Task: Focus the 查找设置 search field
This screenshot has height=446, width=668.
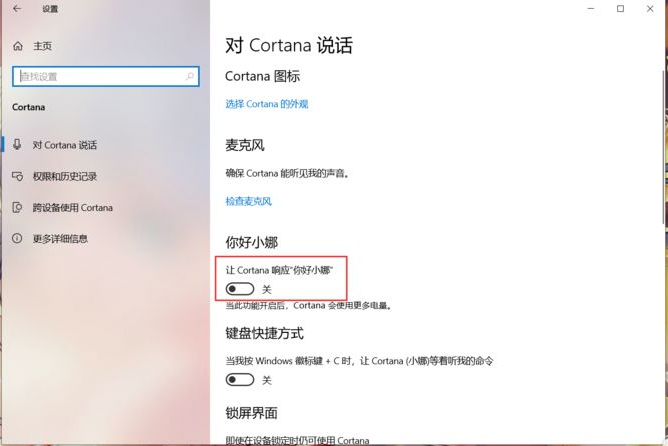Action: (106, 76)
